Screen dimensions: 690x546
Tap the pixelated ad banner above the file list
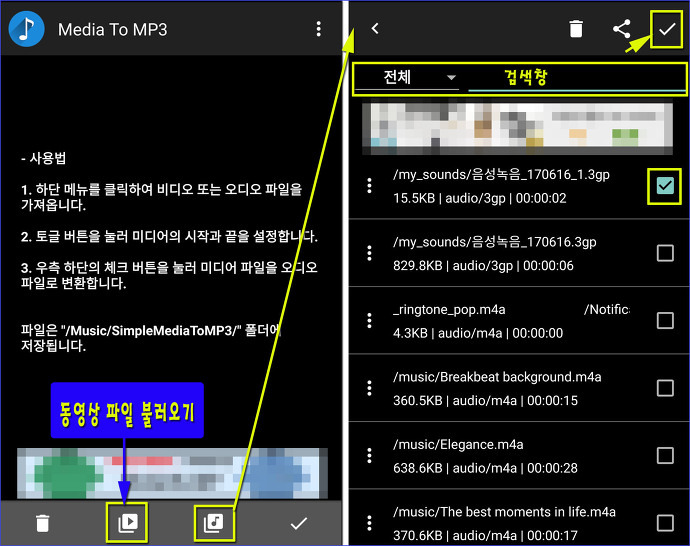tap(518, 128)
